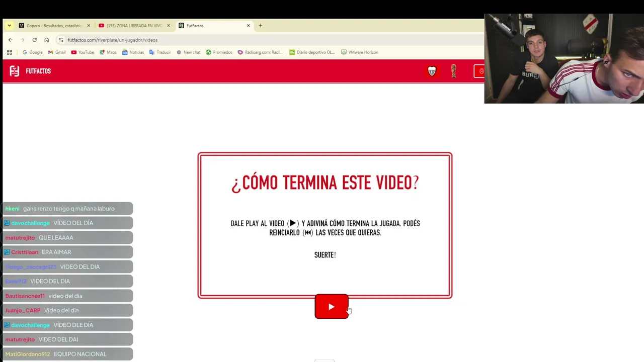
Task: Open a new browser tab
Action: tap(260, 26)
